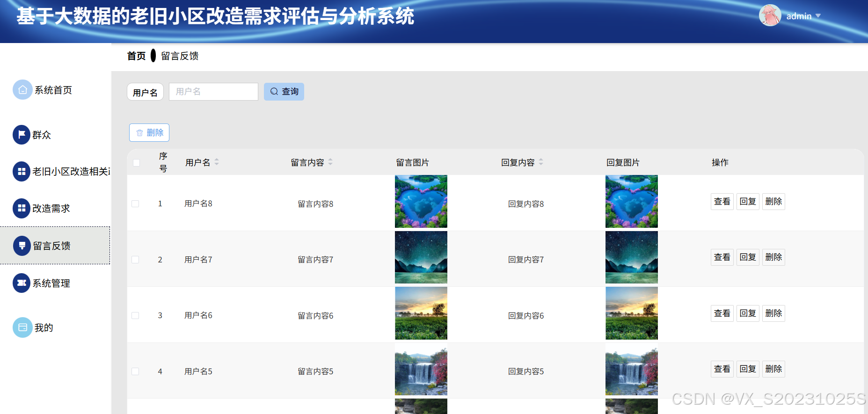Image resolution: width=868 pixels, height=414 pixels.
Task: Click 删除 for row 用户名7
Action: coord(773,257)
